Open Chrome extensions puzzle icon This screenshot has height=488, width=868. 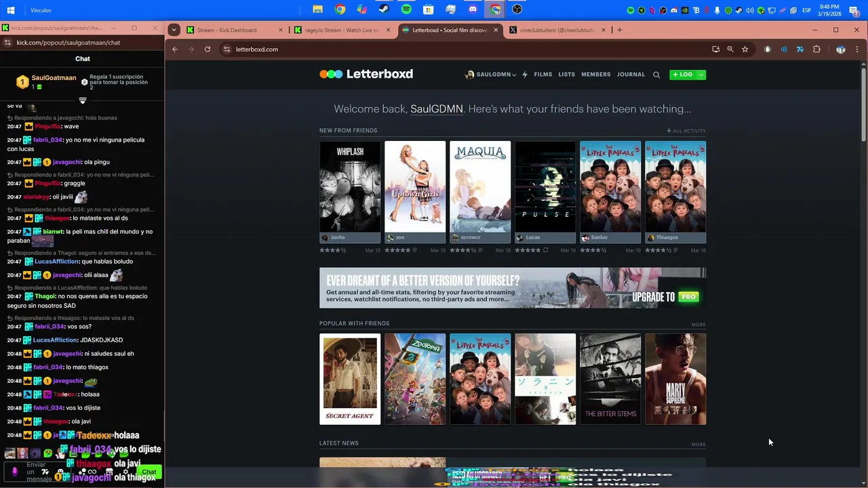[x=816, y=49]
